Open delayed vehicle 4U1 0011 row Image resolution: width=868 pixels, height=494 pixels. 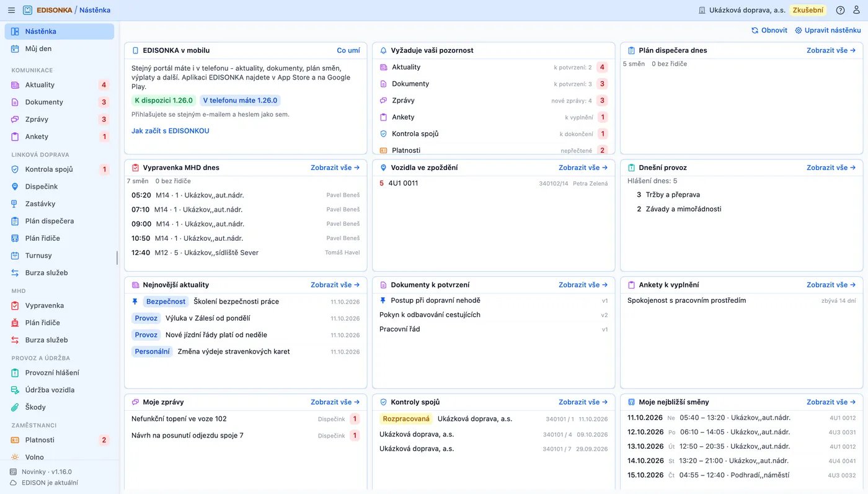pos(494,183)
